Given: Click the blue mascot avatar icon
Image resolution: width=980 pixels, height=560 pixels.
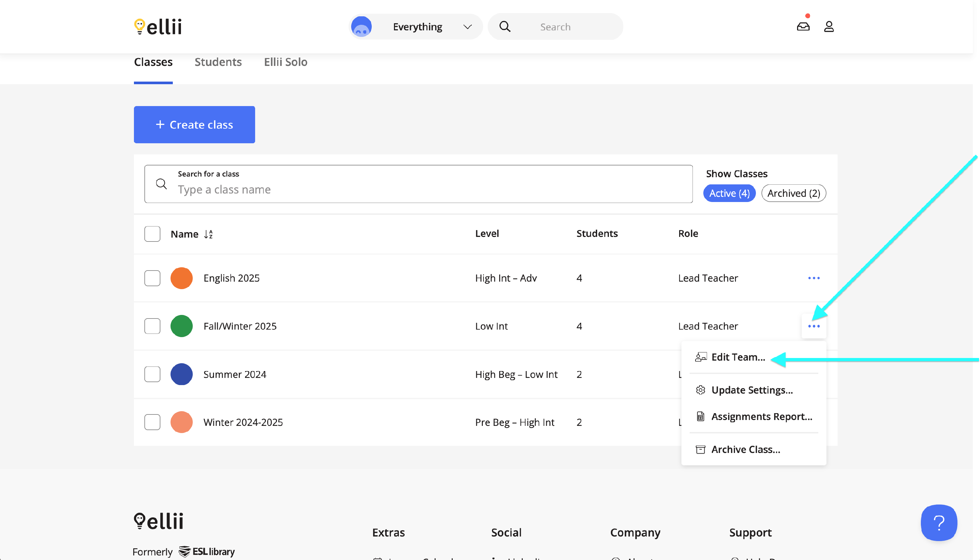Looking at the screenshot, I should click(361, 26).
